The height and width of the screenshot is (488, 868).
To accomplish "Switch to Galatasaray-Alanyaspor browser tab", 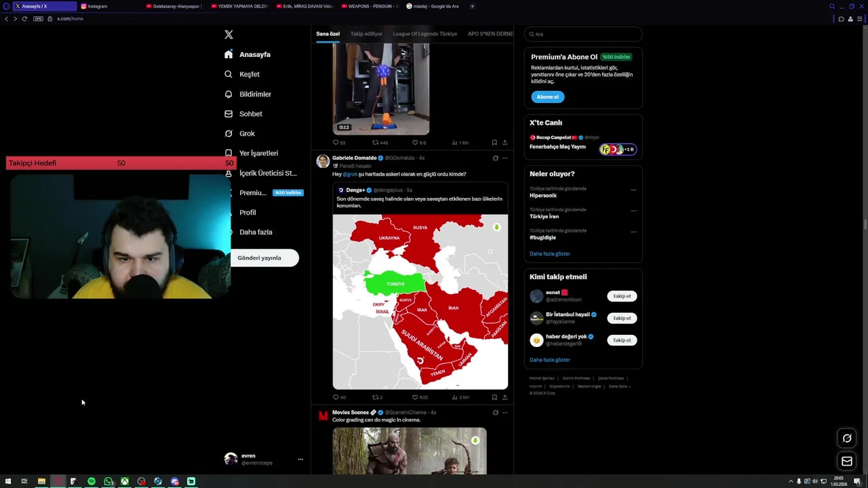I will pyautogui.click(x=174, y=6).
